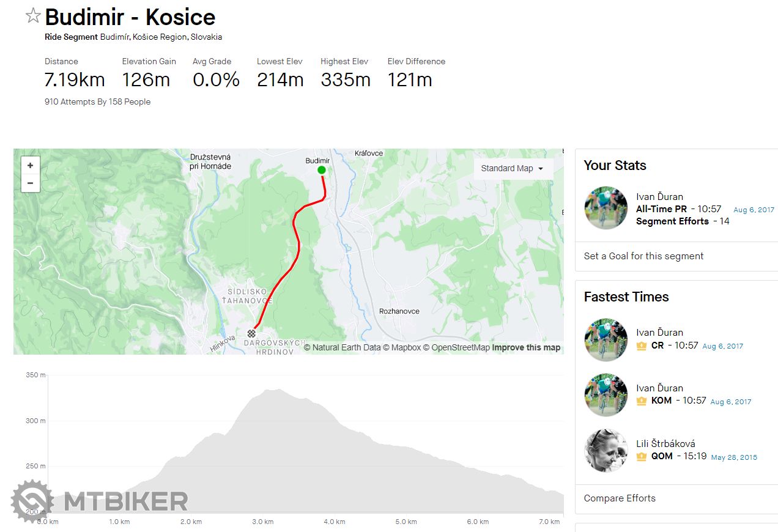Click Set a Goal for this segment

coord(643,256)
